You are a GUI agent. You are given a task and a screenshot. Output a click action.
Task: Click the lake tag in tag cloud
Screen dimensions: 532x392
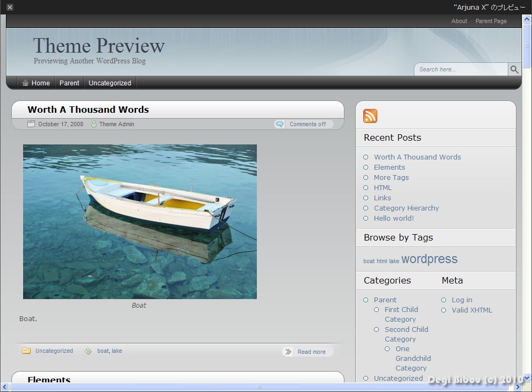[394, 261]
